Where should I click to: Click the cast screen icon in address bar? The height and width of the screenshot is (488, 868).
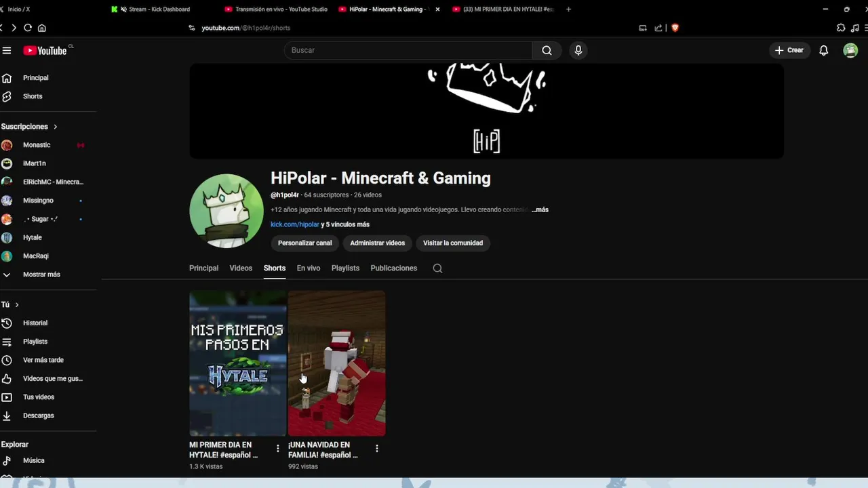(642, 28)
